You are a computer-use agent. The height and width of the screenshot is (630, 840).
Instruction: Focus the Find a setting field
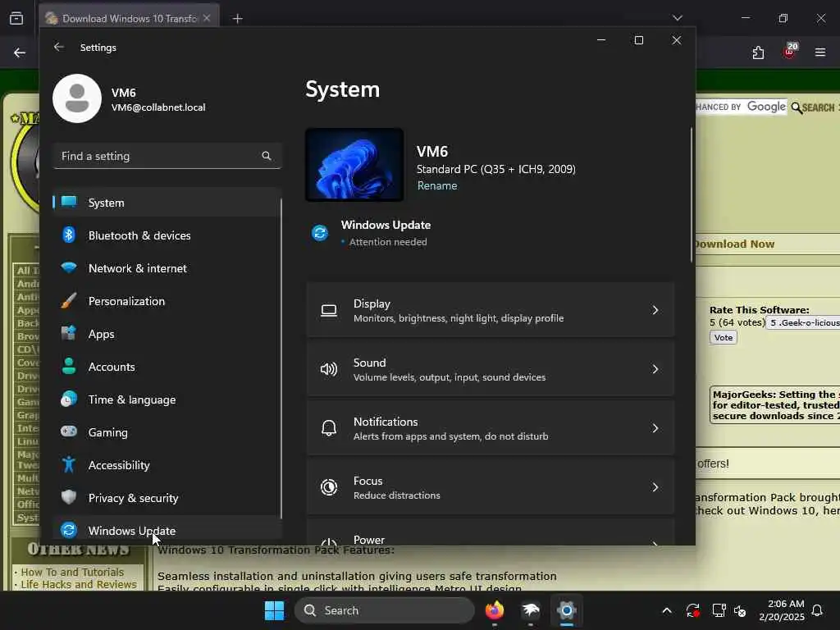pos(167,156)
